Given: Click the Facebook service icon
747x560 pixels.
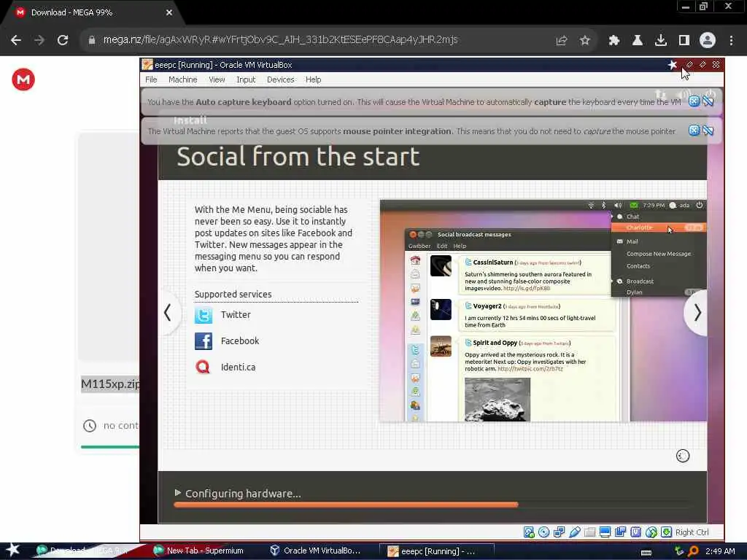Looking at the screenshot, I should pos(204,341).
